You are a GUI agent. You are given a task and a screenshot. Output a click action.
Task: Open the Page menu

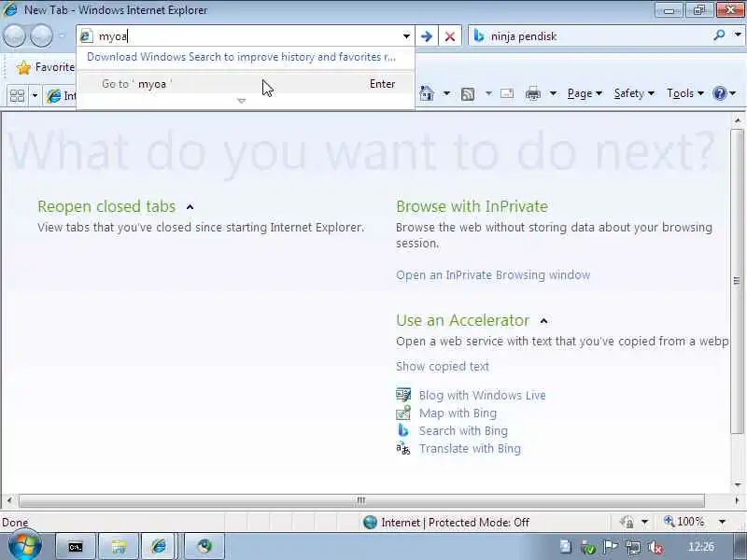[585, 93]
